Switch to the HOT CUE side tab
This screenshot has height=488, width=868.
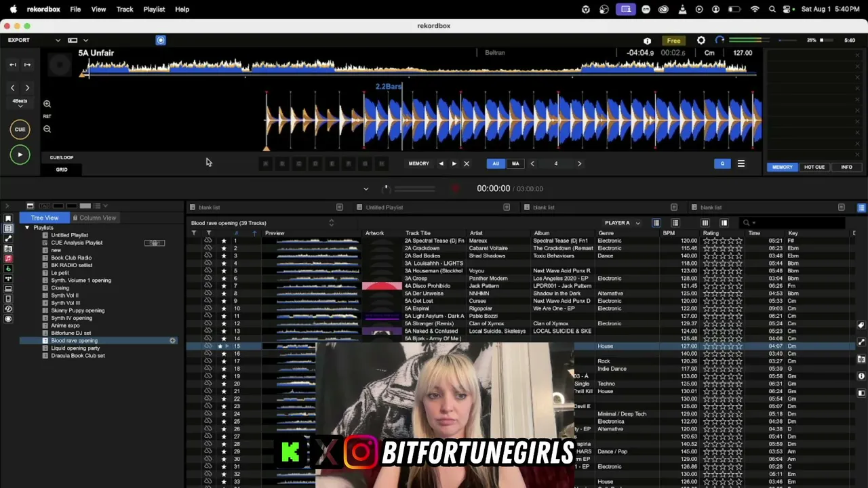coord(814,167)
